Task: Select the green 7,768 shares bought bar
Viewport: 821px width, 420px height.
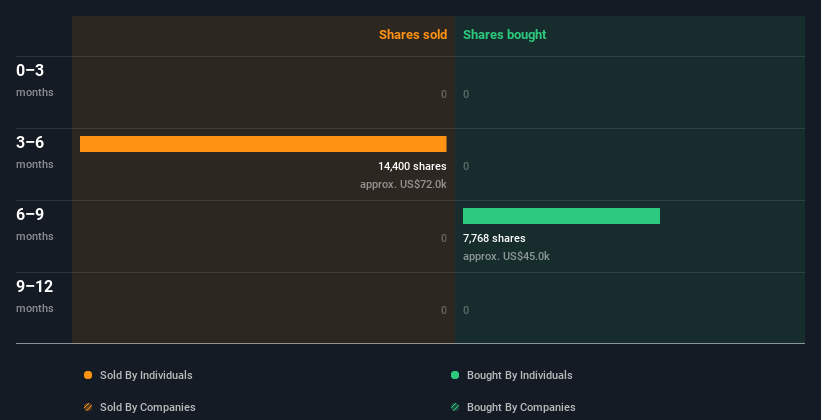Action: [561, 216]
